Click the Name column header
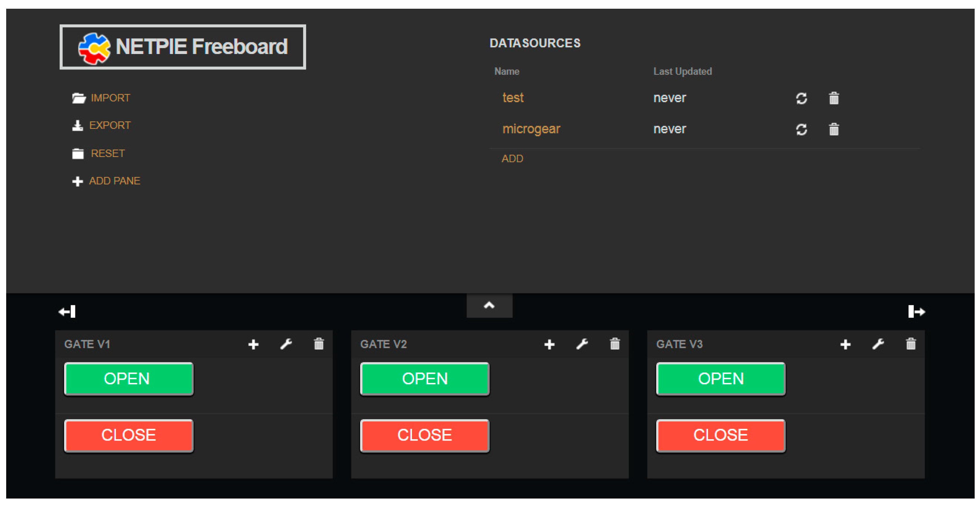The height and width of the screenshot is (505, 980). [x=507, y=71]
